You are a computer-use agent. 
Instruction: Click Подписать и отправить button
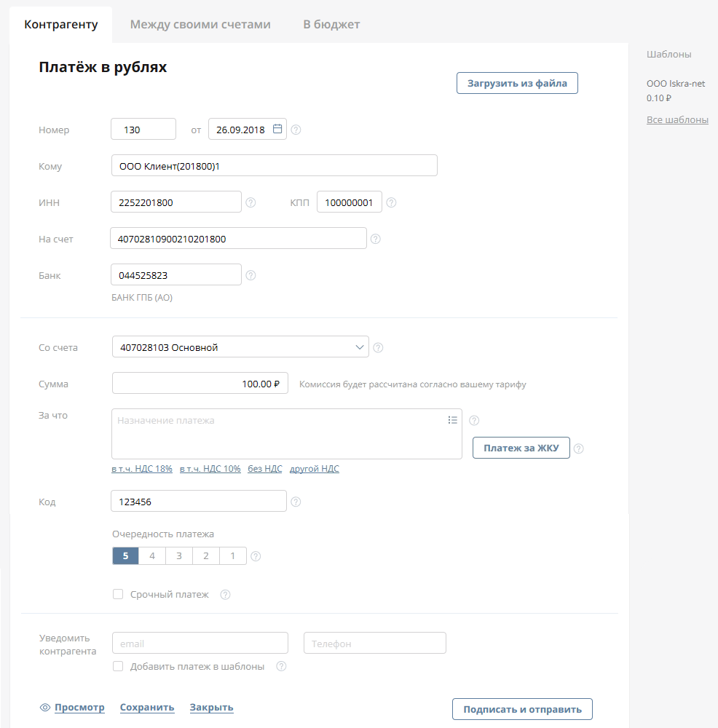click(x=522, y=709)
